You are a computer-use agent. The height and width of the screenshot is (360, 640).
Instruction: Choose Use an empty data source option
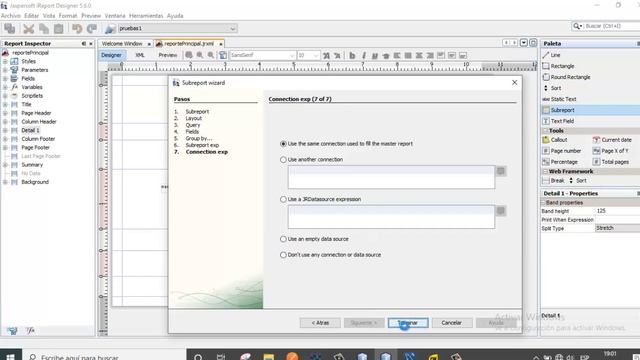click(x=283, y=239)
